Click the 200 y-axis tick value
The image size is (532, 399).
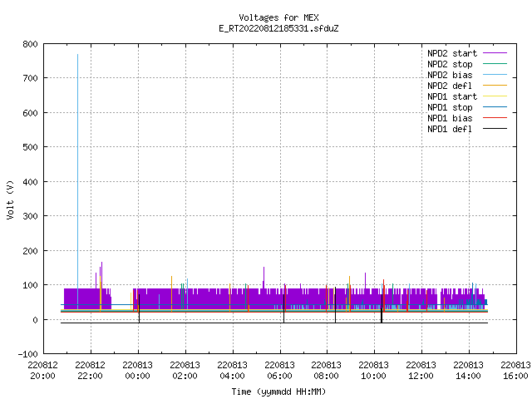click(30, 251)
